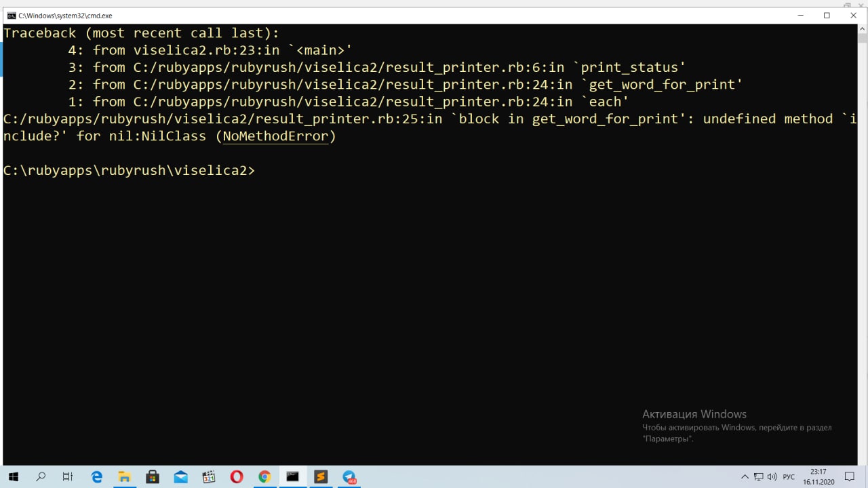Open Media Player Classic from the taskbar

tap(208, 476)
